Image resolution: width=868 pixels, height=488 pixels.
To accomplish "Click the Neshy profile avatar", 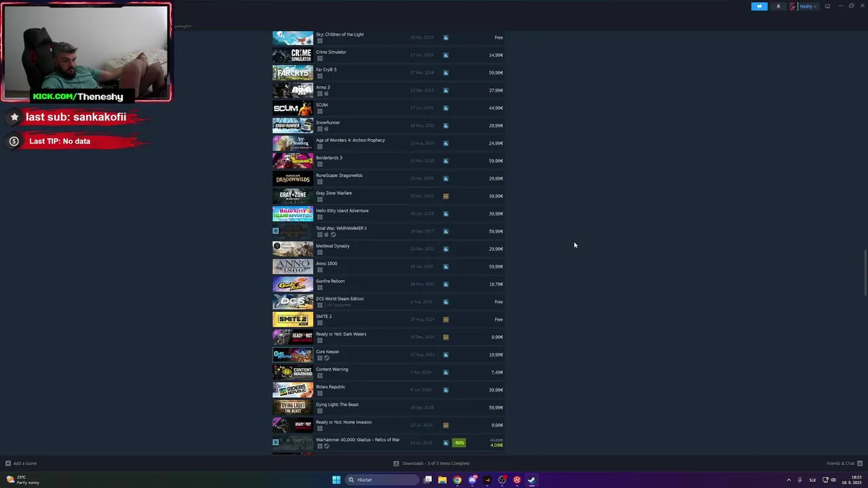I will click(x=793, y=6).
